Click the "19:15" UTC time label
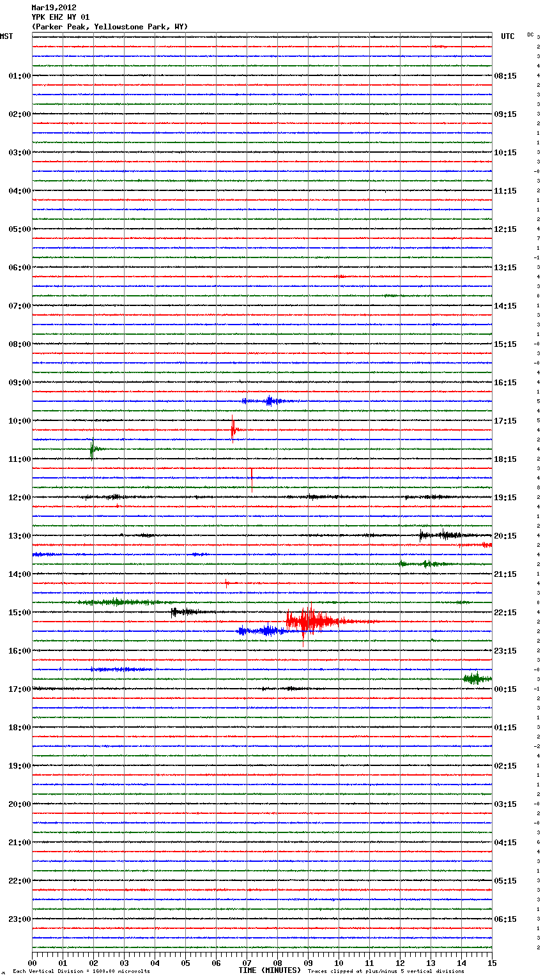543x980 pixels. (x=505, y=498)
